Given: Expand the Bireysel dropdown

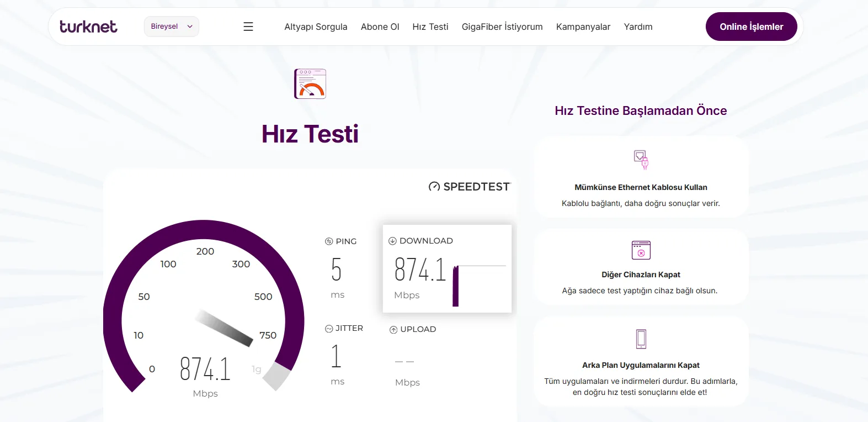Looking at the screenshot, I should click(x=172, y=27).
